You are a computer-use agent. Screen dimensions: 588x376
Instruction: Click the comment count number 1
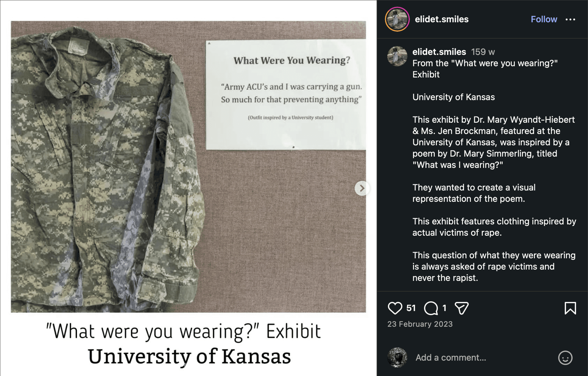coord(444,308)
